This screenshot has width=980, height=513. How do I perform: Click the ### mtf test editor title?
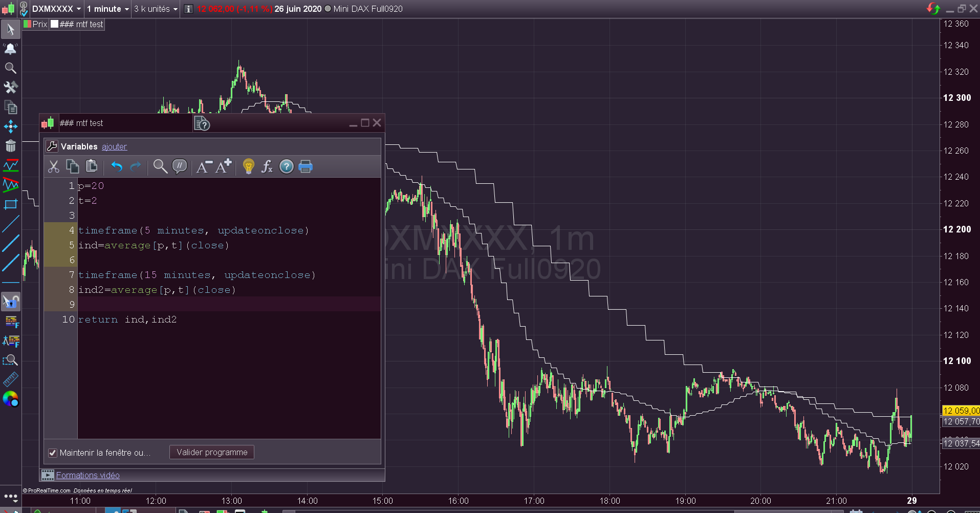81,123
